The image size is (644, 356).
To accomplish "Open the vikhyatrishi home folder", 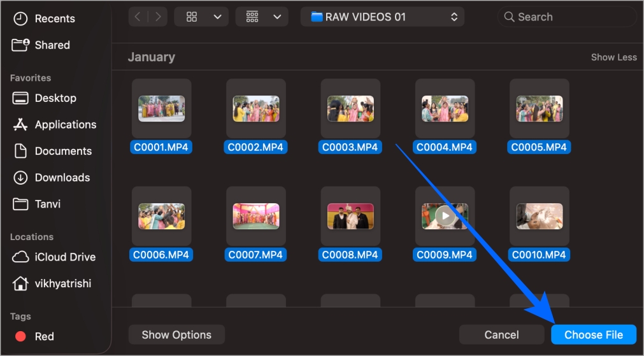I will (52, 283).
